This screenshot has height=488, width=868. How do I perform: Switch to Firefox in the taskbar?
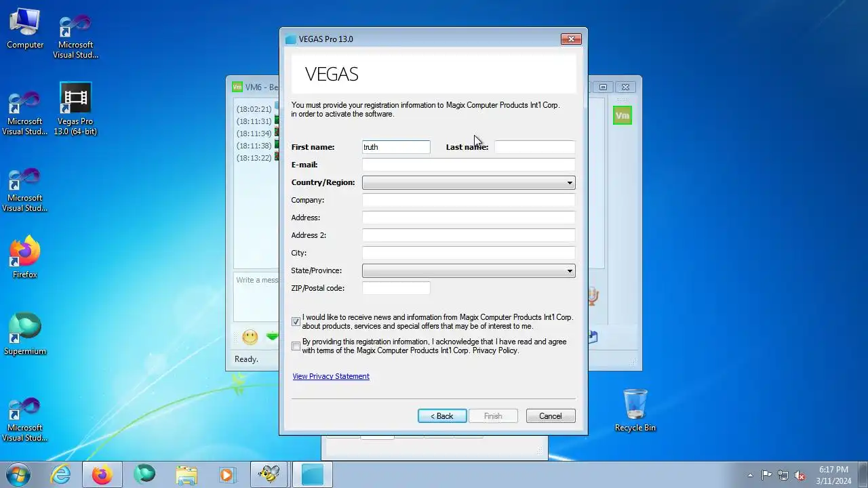(102, 474)
